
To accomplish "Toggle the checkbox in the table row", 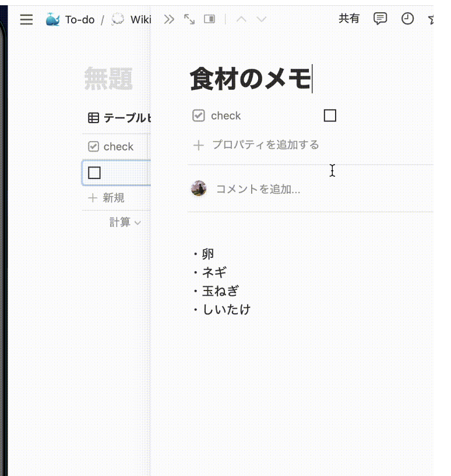I will (x=94, y=173).
